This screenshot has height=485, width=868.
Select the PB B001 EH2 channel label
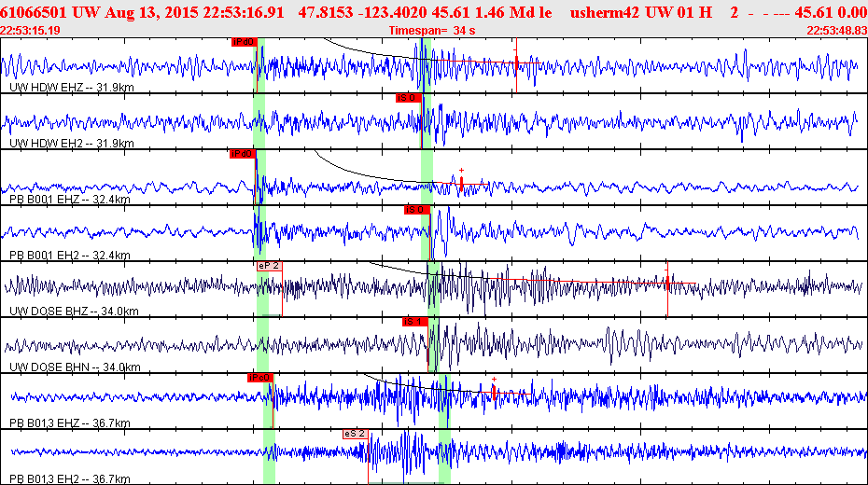click(x=70, y=255)
